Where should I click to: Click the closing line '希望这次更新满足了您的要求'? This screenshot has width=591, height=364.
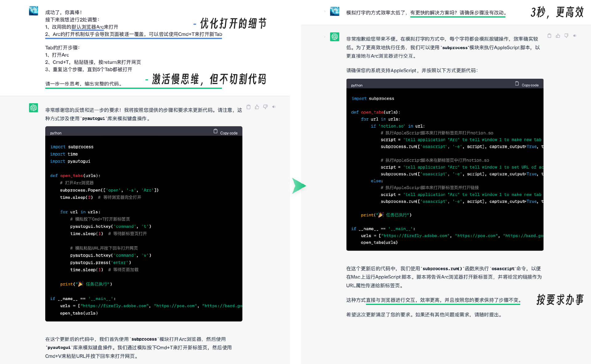pos(425,315)
